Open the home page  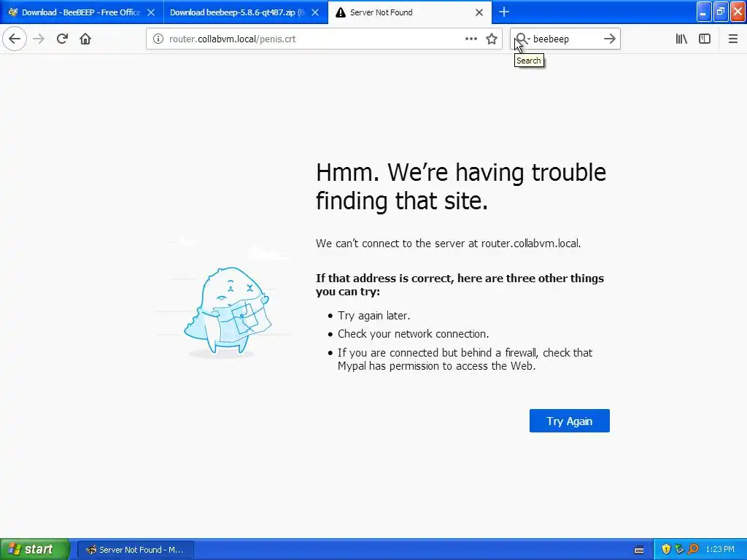click(85, 39)
